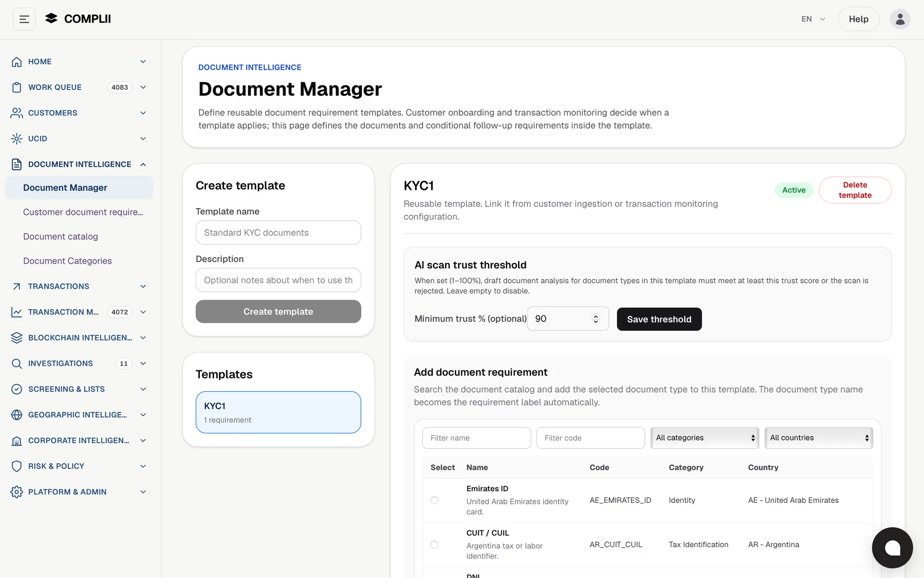Expand the Home menu chevron
The width and height of the screenshot is (924, 578).
click(x=143, y=62)
